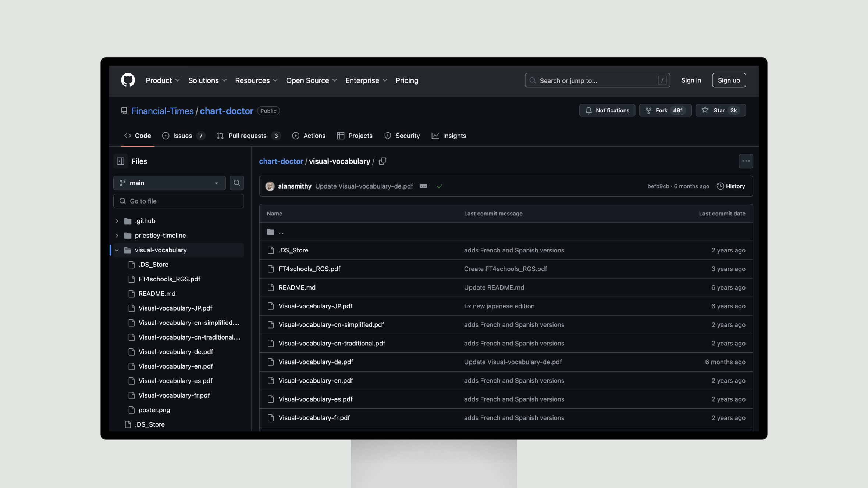Expand the .github folder tree item

point(117,221)
